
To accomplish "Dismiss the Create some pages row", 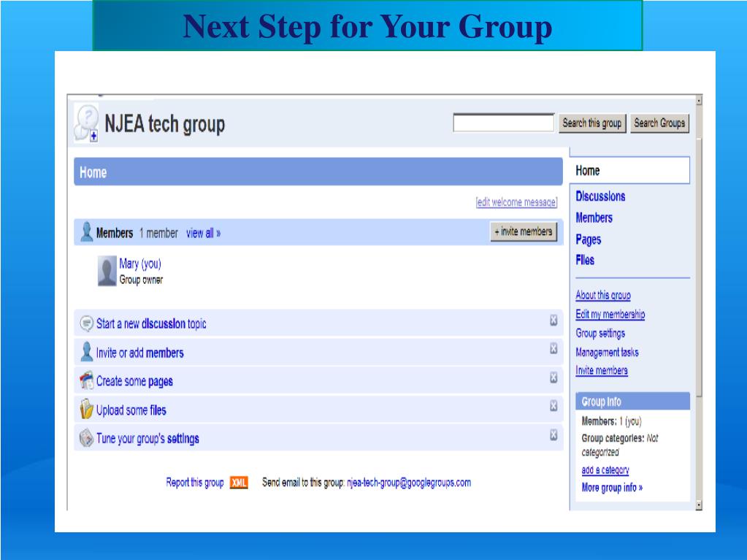I will tap(553, 377).
